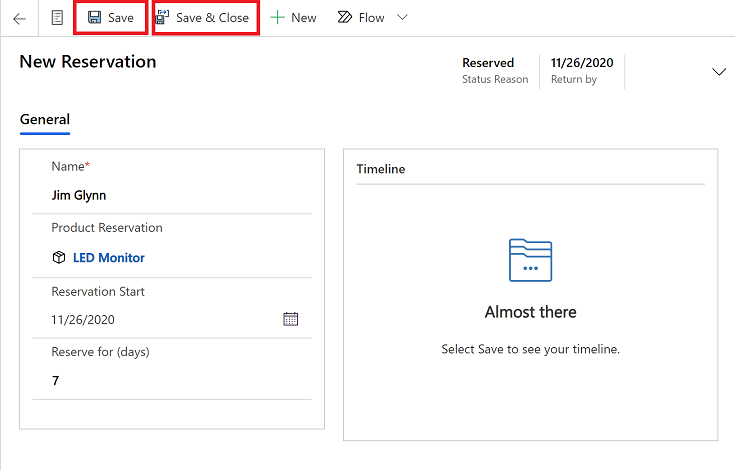735x470 pixels.
Task: Click Save & Close button
Action: point(206,18)
